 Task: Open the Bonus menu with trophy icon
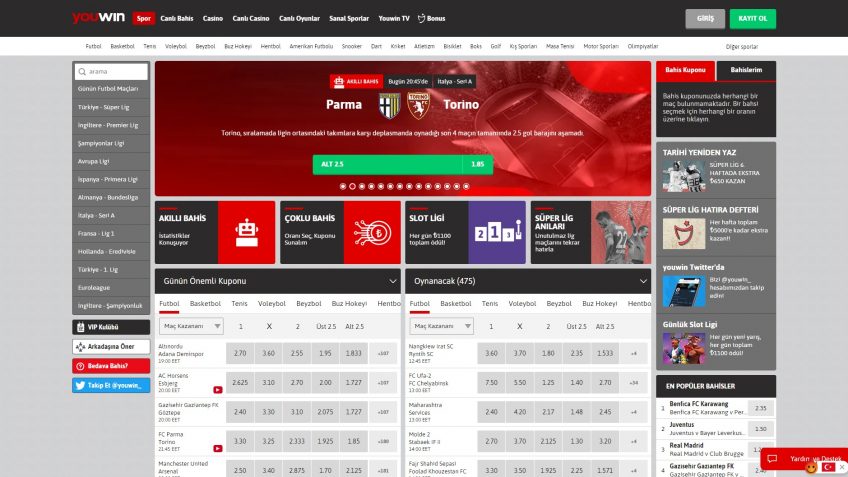432,18
